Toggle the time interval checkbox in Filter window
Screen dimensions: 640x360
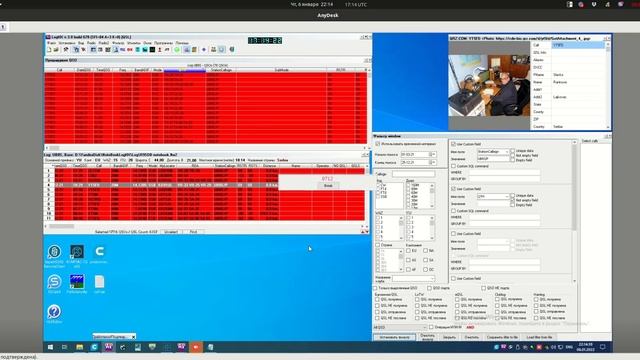[x=378, y=144]
